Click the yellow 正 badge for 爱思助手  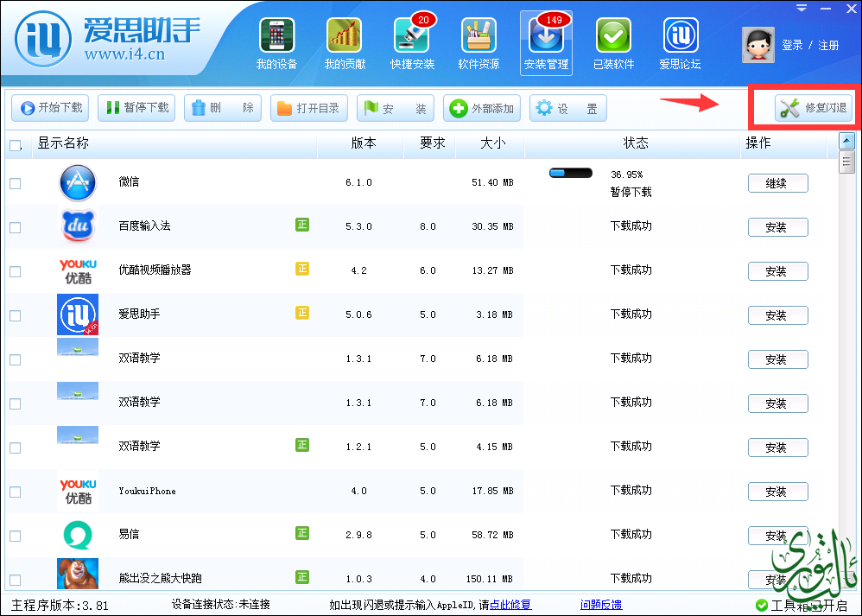[301, 313]
